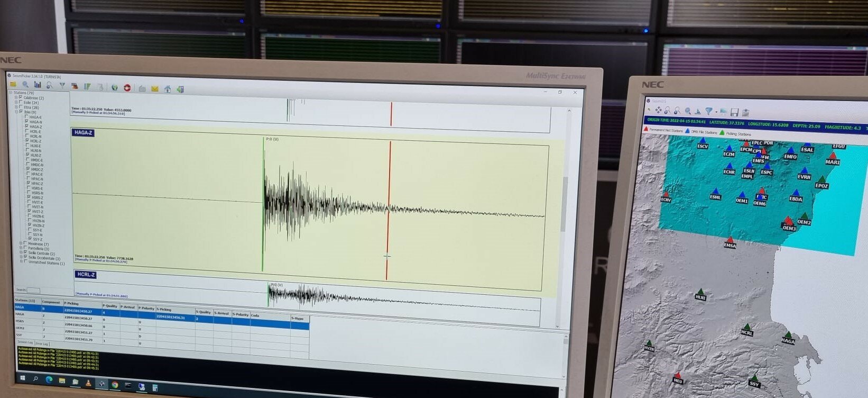Open Microsoft Edge from the taskbar
The image size is (868, 398).
click(x=49, y=380)
